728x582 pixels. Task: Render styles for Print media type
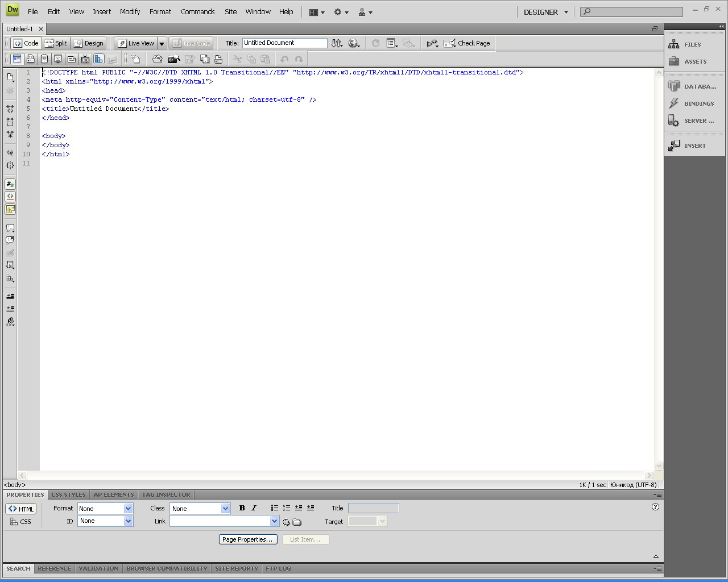click(31, 59)
